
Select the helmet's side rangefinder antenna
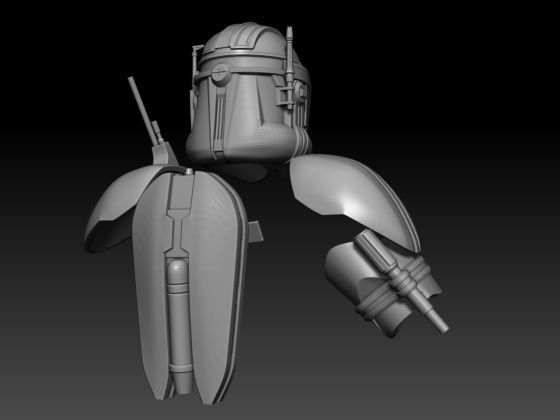(x=290, y=68)
